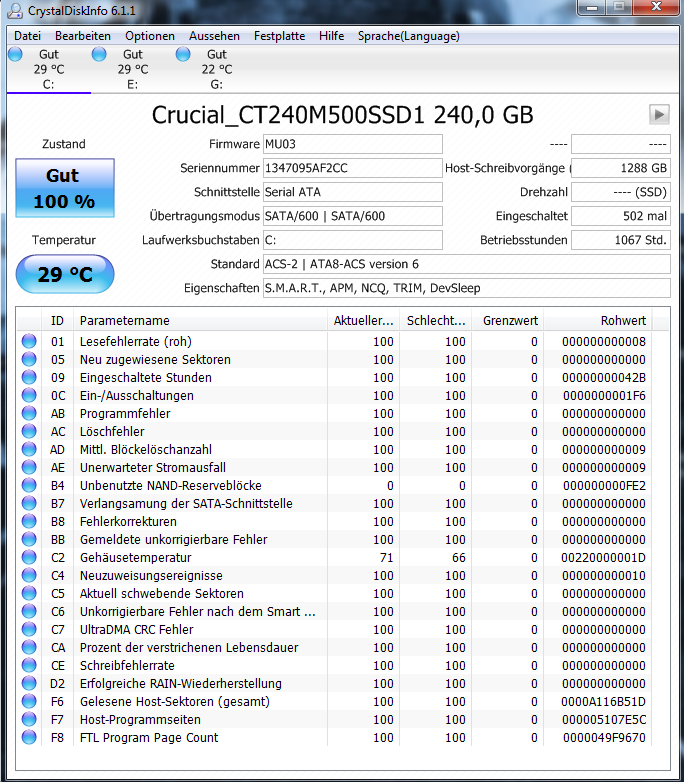Viewport: 684px width, 782px height.
Task: Click the status orb of Unerwarteter Stromausfall row
Action: [x=29, y=467]
